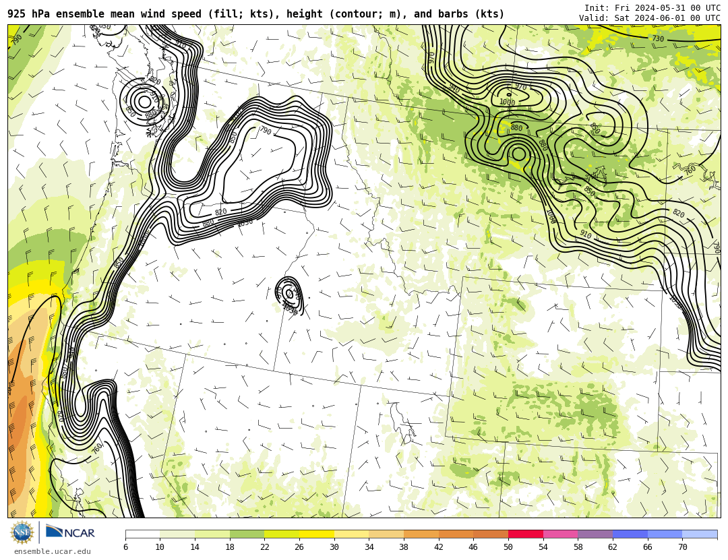Viewport: 728px width, 560px height.
Task: Click the colorbar tick label 62
Action: click(x=612, y=547)
